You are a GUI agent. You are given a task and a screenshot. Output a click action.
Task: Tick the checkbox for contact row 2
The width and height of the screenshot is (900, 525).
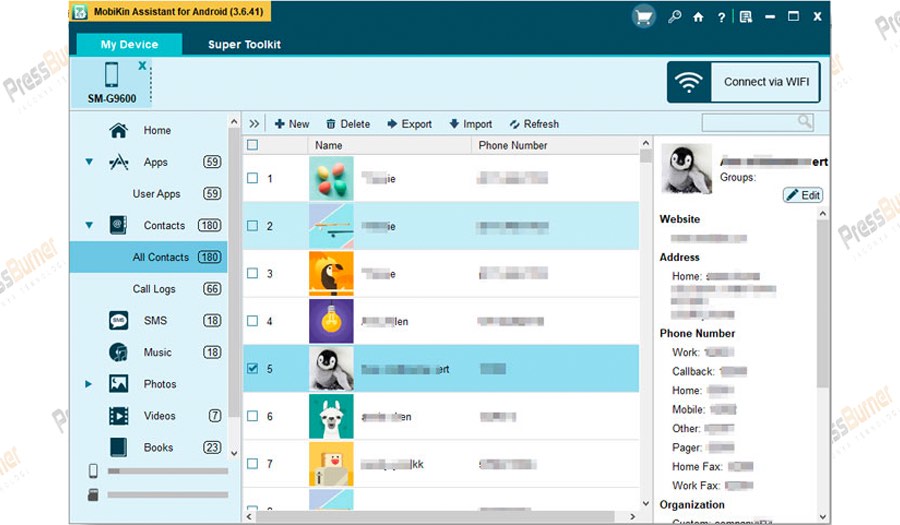[252, 226]
